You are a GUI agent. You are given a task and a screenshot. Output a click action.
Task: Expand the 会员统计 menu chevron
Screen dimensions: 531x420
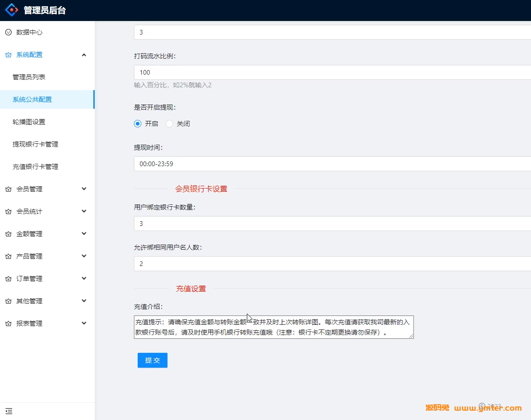pos(84,211)
